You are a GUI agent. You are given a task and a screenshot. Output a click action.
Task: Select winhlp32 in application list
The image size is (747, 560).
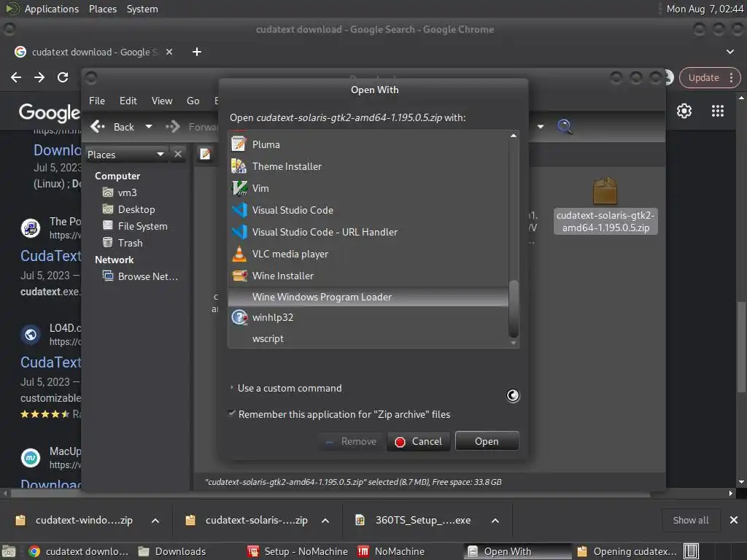(368, 317)
